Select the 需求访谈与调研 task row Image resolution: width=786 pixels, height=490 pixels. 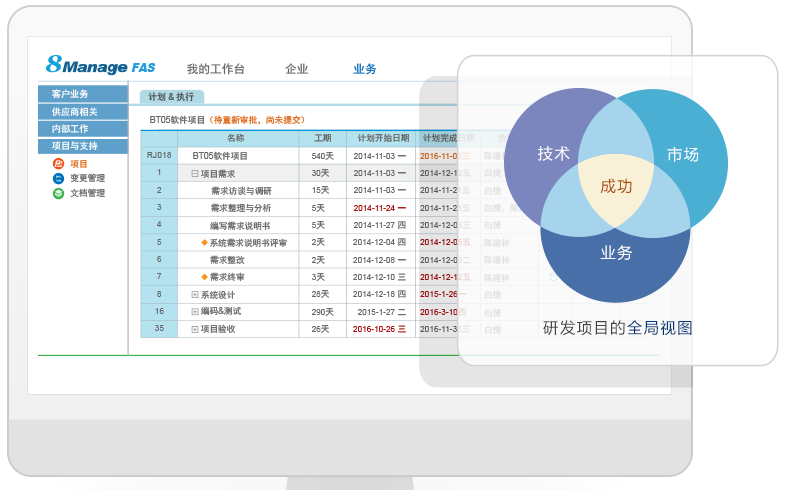click(240, 190)
